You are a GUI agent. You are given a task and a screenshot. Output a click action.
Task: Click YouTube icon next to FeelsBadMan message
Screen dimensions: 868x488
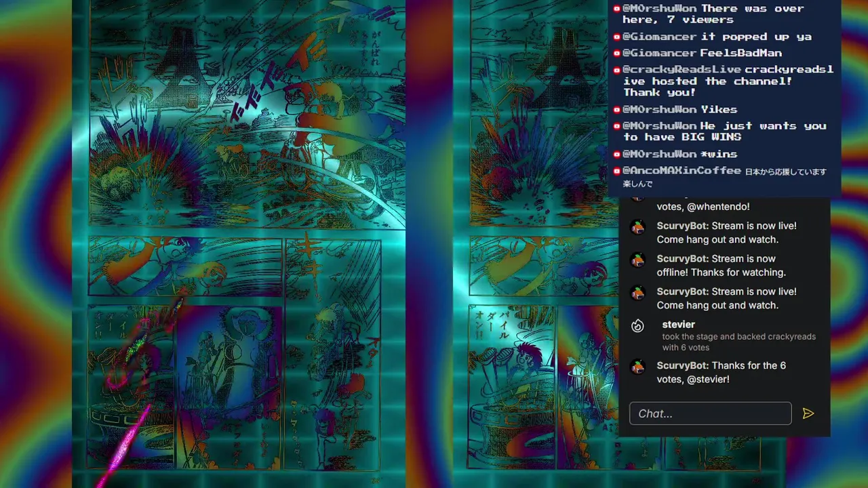point(616,53)
